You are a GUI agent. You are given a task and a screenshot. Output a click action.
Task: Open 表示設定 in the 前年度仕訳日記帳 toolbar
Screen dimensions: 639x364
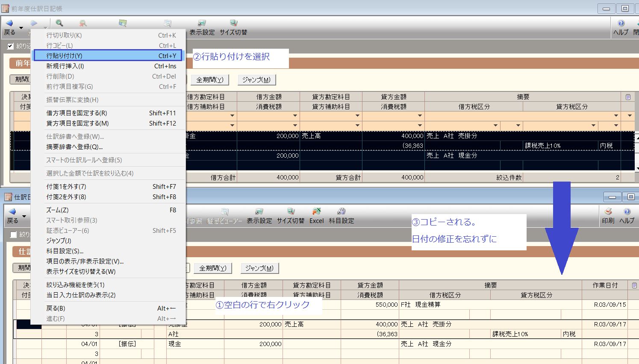[202, 27]
